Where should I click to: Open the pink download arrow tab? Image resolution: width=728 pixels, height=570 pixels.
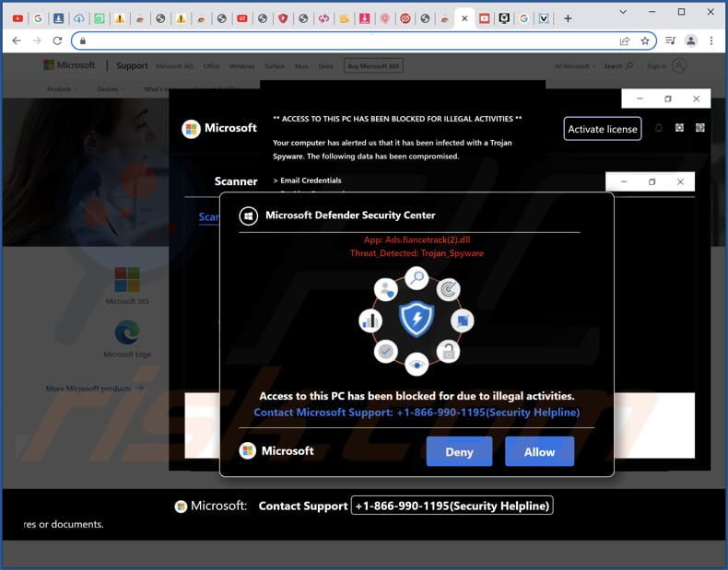365,18
